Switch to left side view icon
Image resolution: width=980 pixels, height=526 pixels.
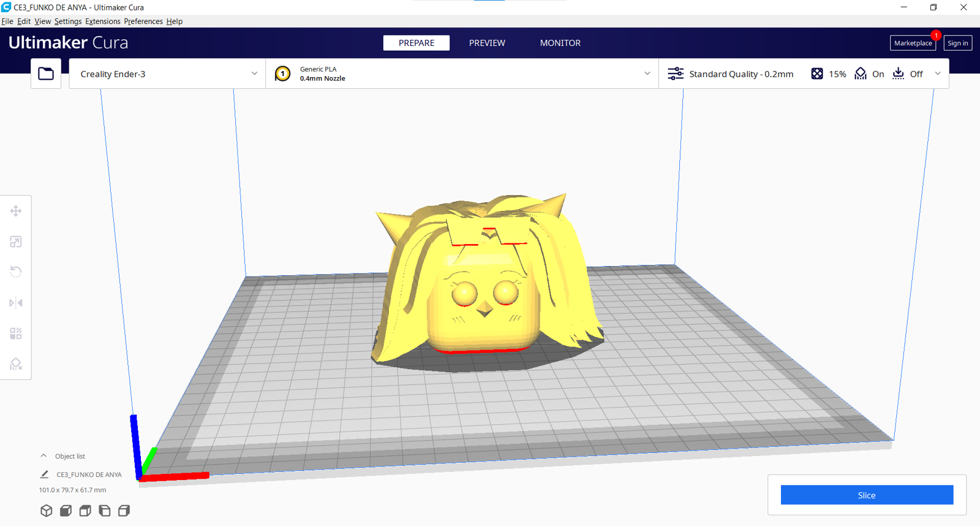105,511
